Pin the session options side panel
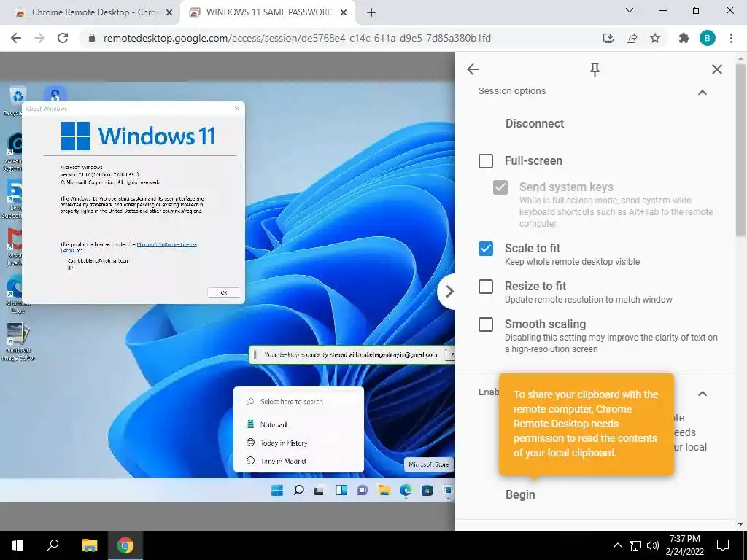Screen dimensions: 747x560 click(x=595, y=70)
